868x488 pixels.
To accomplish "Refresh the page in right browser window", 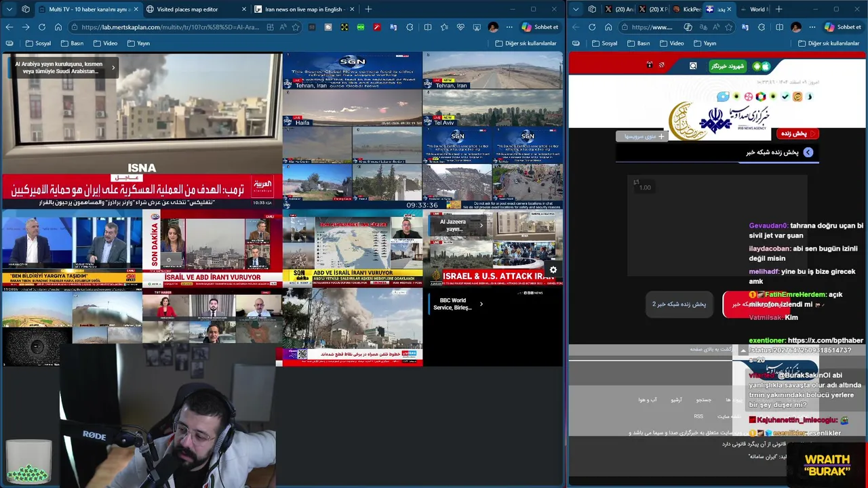I will tap(592, 27).
